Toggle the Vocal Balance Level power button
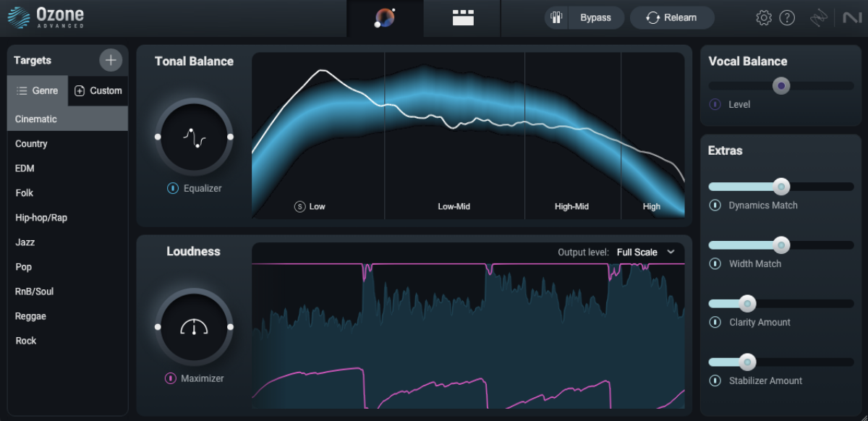Viewport: 868px width, 421px height. coord(715,104)
